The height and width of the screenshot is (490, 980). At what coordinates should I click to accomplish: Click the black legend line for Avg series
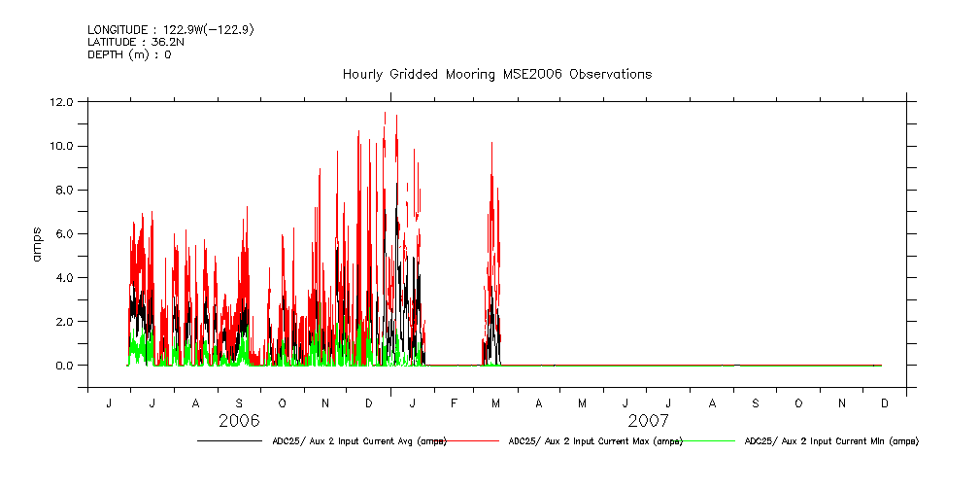click(228, 441)
